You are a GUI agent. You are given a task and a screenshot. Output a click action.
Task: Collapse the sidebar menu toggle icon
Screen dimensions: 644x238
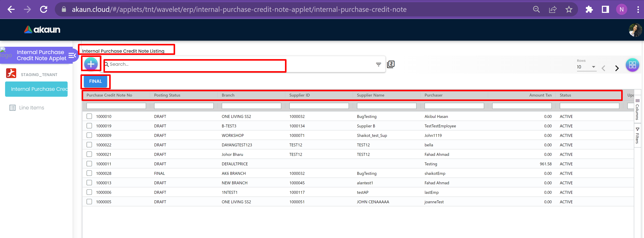(72, 55)
